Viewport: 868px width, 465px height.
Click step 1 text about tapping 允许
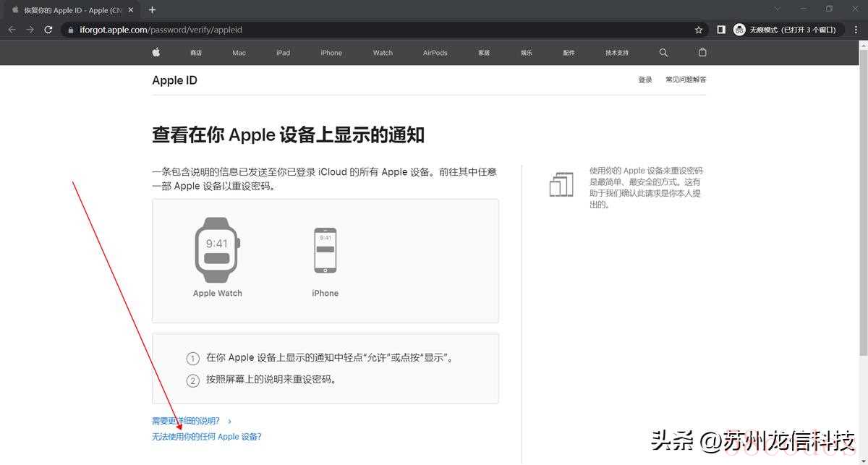[x=330, y=357]
